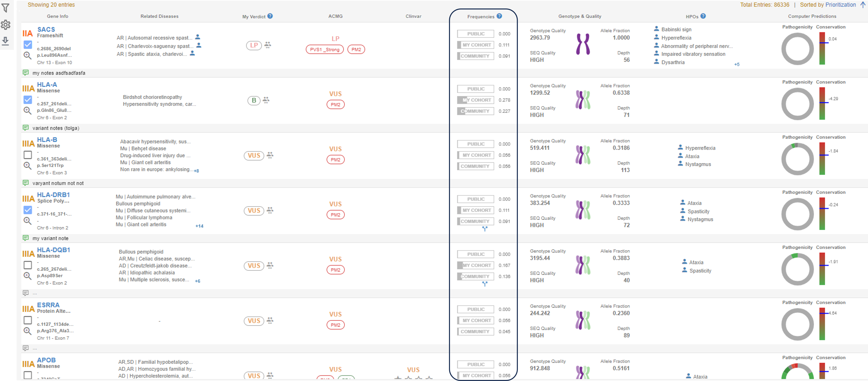The width and height of the screenshot is (868, 381).
Task: Click the Babinski sign HPO term
Action: coord(676,29)
